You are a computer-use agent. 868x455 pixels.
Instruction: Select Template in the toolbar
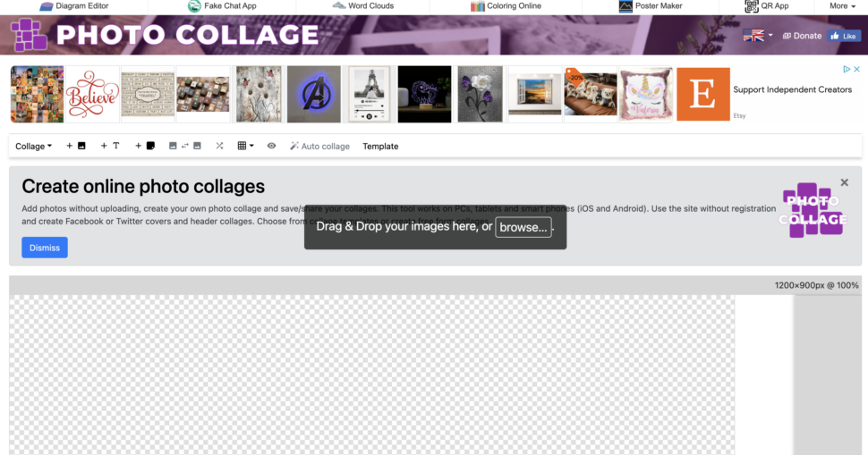click(380, 146)
